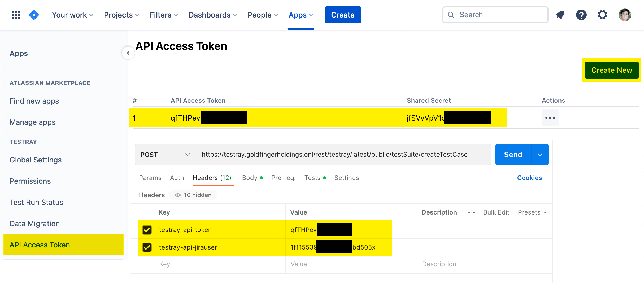Click the Create New button
Image resolution: width=644 pixels, height=283 pixels.
pyautogui.click(x=611, y=70)
